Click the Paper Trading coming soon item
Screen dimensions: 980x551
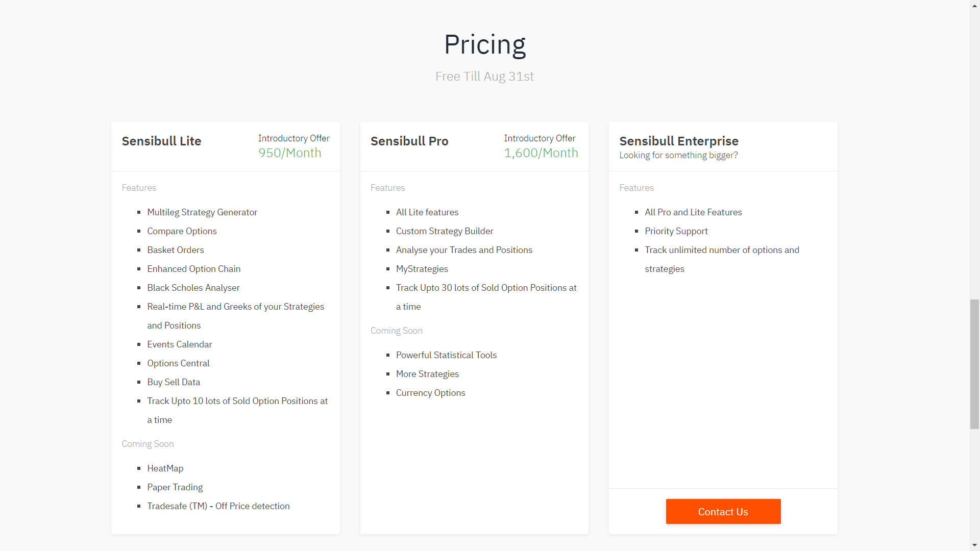tap(175, 487)
